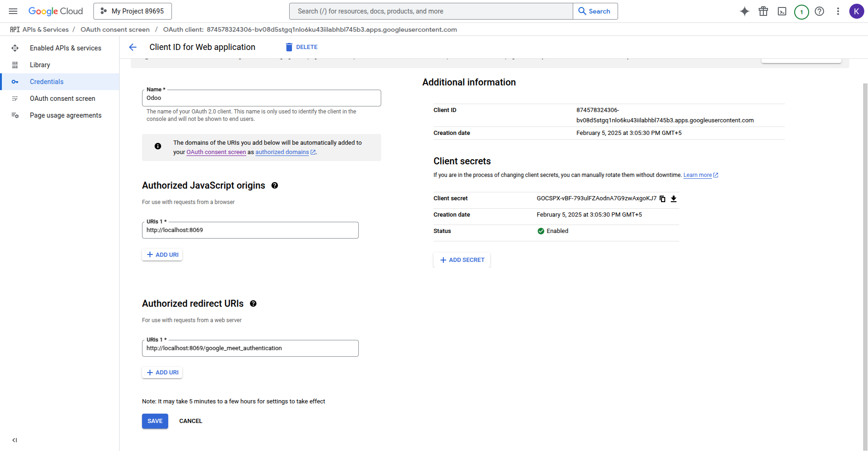Delete this OAuth client

[x=301, y=47]
